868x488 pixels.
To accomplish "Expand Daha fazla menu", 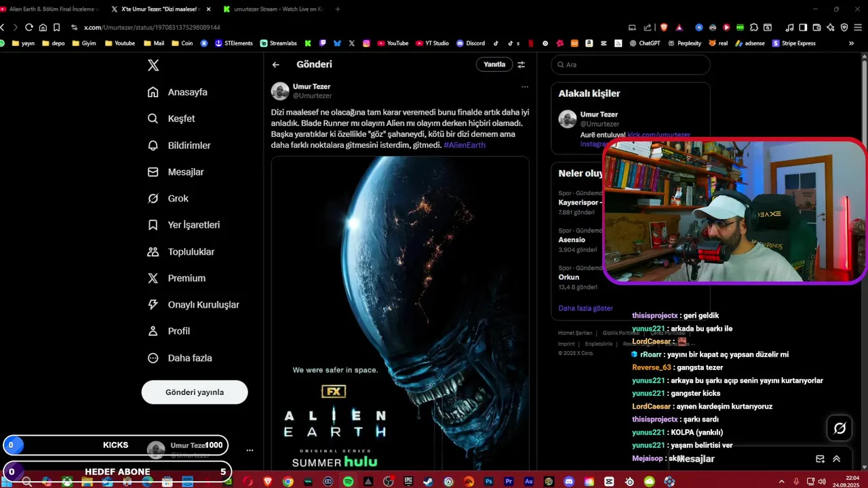I will (180, 358).
